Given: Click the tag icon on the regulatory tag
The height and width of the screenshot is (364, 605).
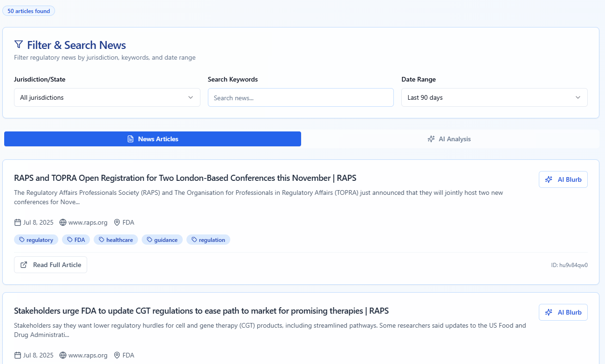Looking at the screenshot, I should (x=22, y=240).
